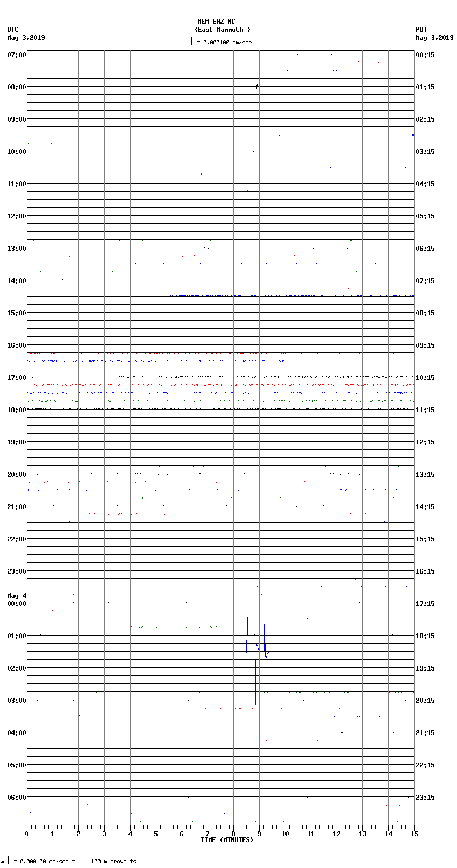Click the 05:00 UTC row label
The image size is (457, 868).
point(17,765)
